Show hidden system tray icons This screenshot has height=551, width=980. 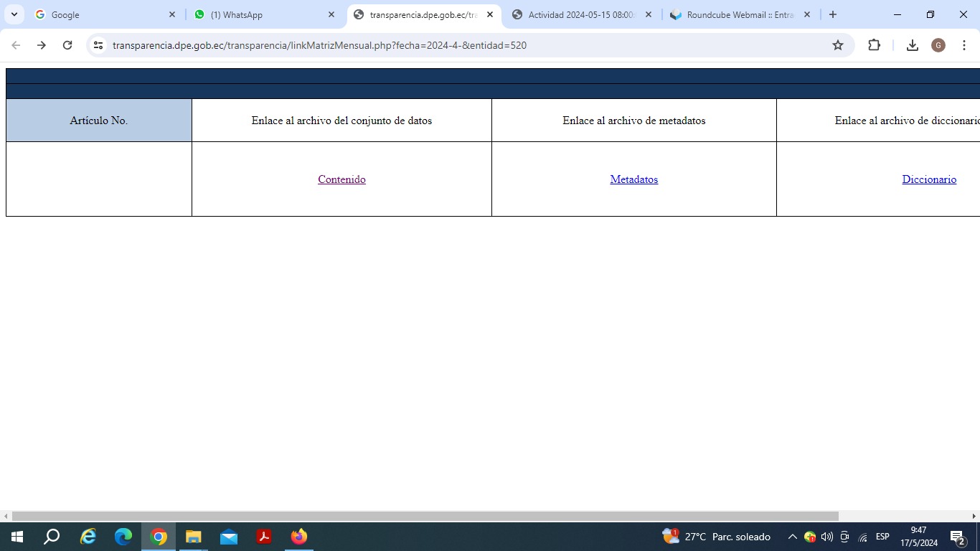792,537
